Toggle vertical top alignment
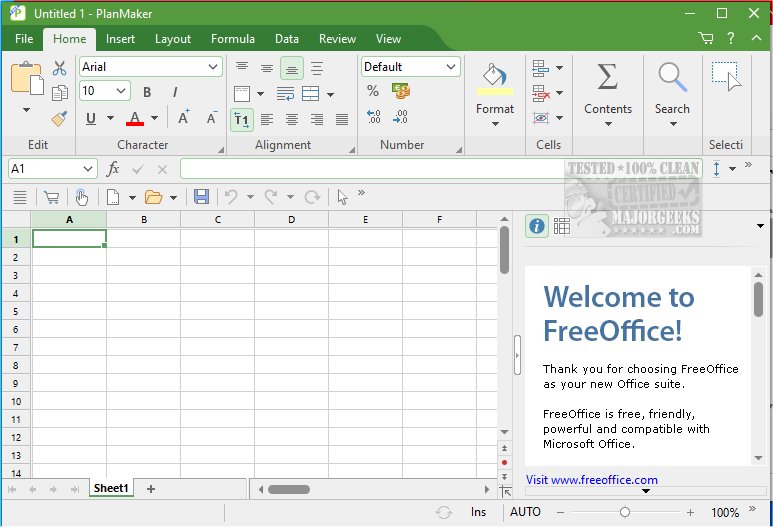773x527 pixels. (242, 66)
